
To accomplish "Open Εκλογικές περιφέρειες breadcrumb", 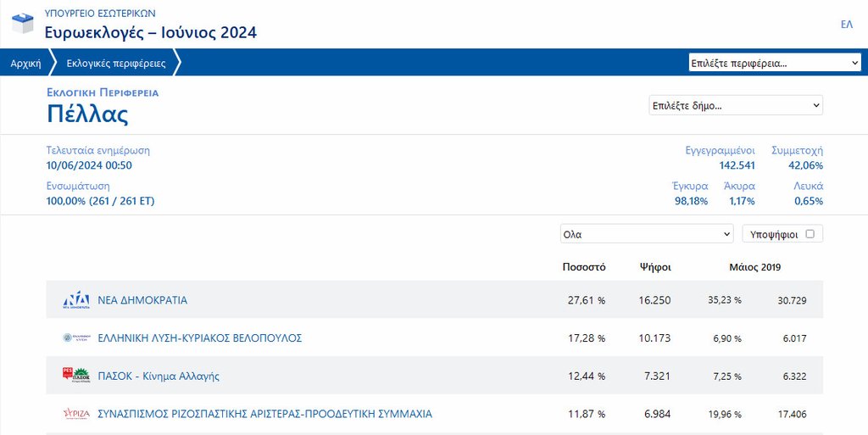I will click(116, 63).
